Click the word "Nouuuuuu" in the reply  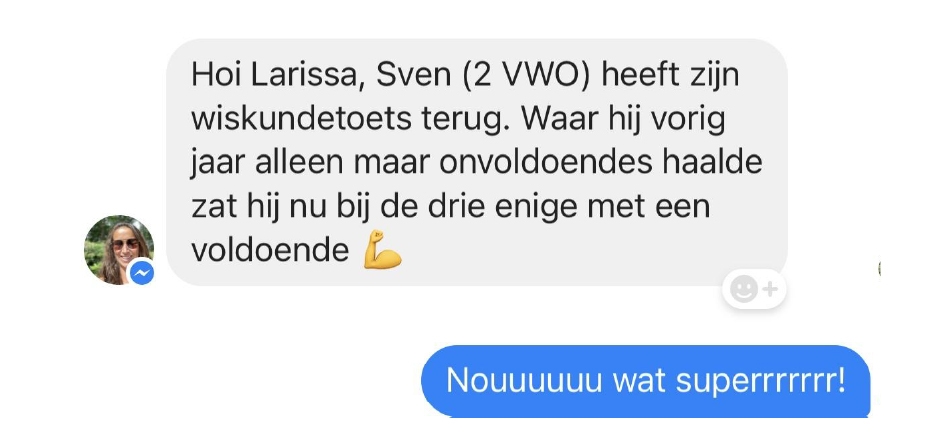(524, 380)
